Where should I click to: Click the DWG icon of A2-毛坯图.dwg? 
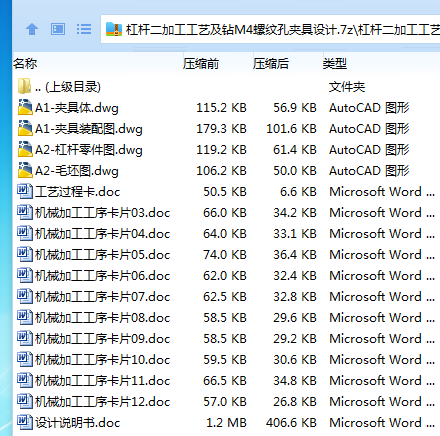pos(25,170)
